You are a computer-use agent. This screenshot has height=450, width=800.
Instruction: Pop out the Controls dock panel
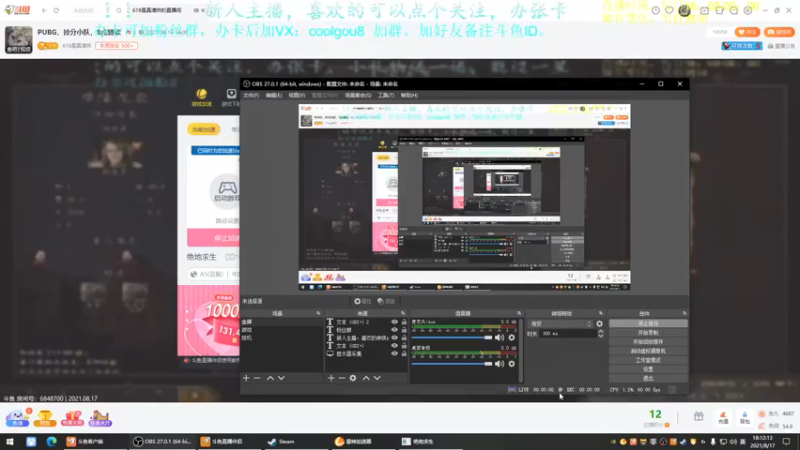684,313
